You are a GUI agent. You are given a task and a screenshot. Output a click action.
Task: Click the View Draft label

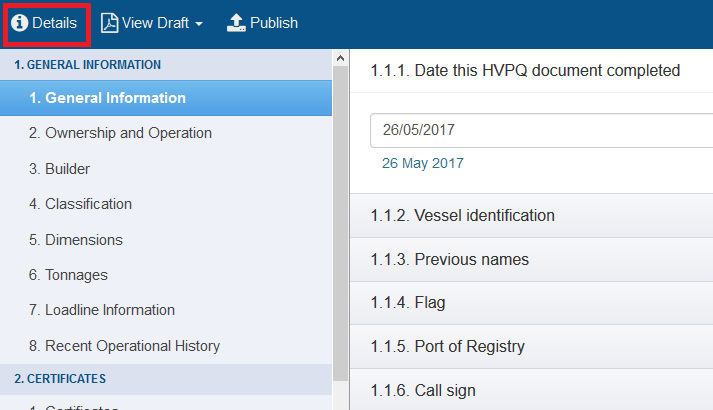[155, 23]
